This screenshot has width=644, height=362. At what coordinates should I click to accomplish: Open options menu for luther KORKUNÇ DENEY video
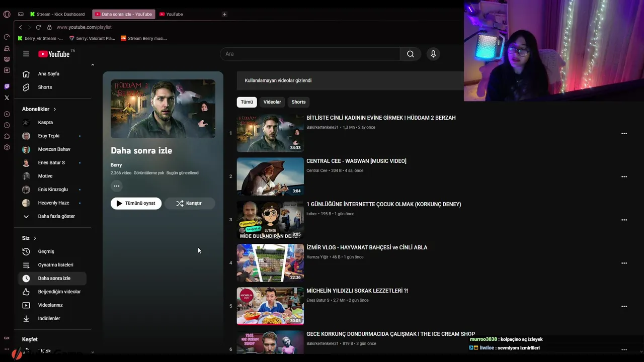point(624,220)
